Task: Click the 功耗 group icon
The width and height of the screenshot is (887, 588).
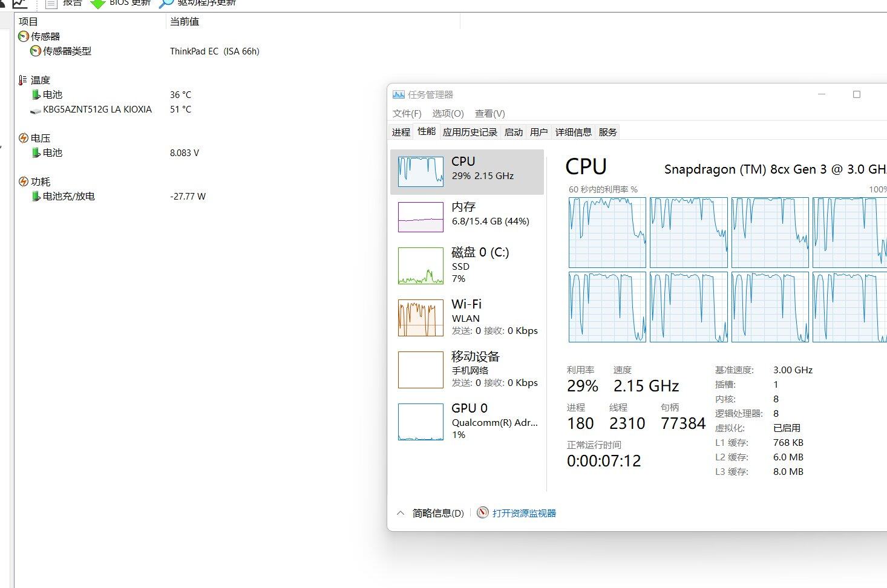Action: [24, 182]
